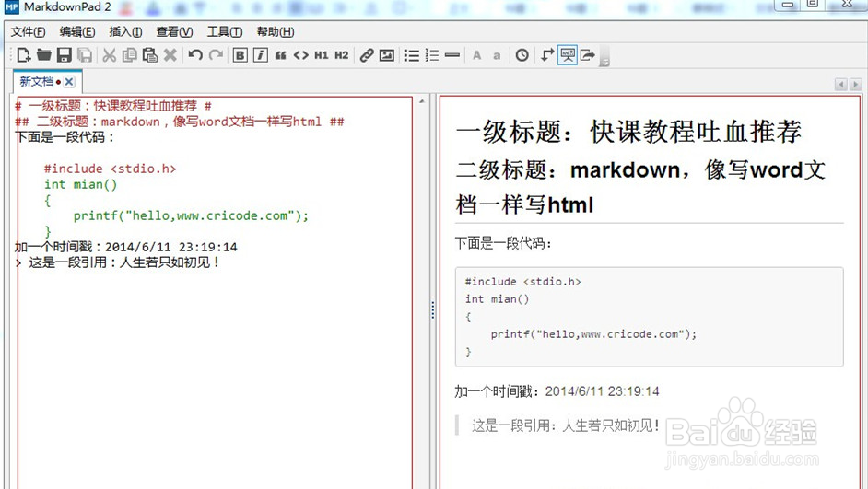Open the 工具(T) menu
The height and width of the screenshot is (489, 868).
tap(225, 32)
